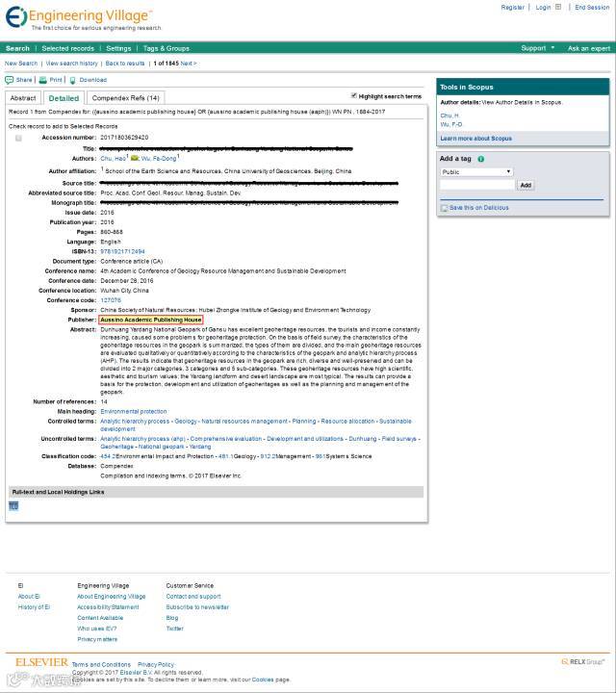
Task: Click Resource allocation controlled term
Action: (347, 422)
